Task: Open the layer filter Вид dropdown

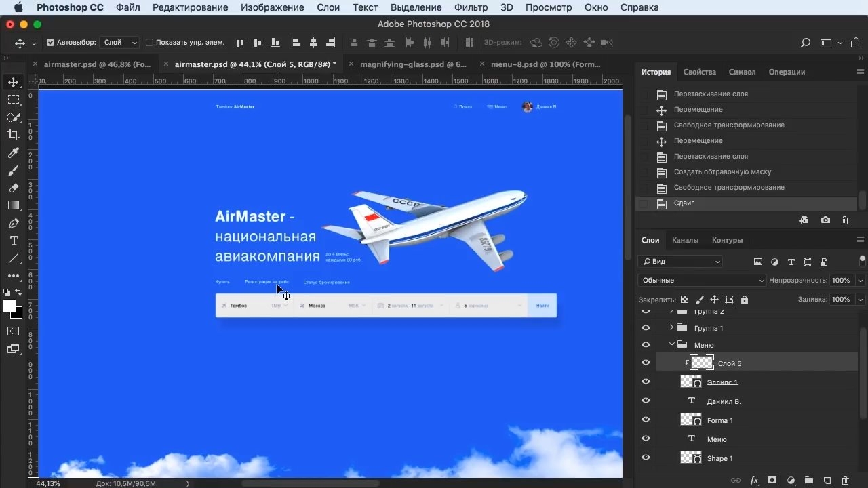Action: (x=681, y=262)
